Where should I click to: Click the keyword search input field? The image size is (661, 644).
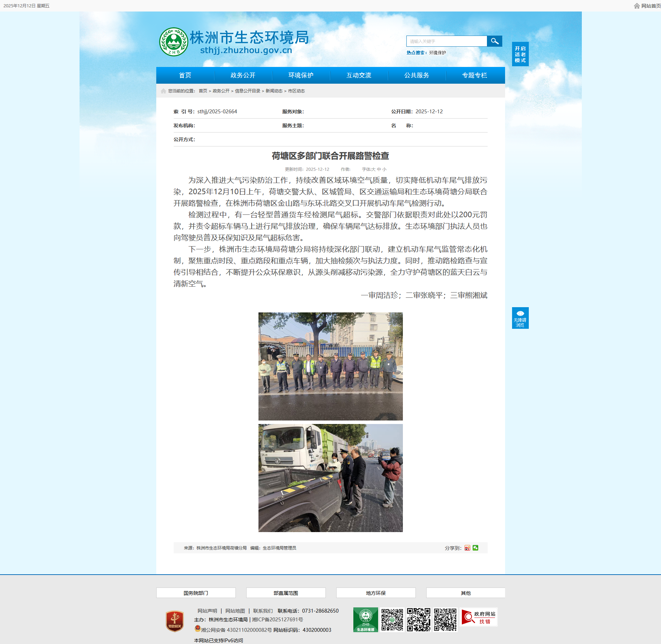coord(446,41)
